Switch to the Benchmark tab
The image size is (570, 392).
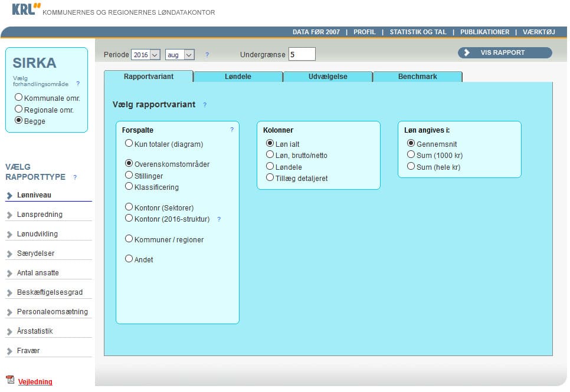pyautogui.click(x=417, y=77)
